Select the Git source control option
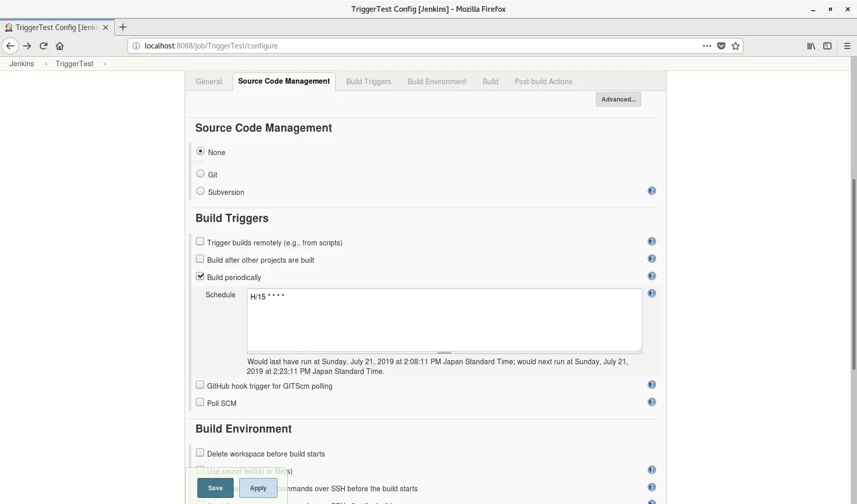 200,173
